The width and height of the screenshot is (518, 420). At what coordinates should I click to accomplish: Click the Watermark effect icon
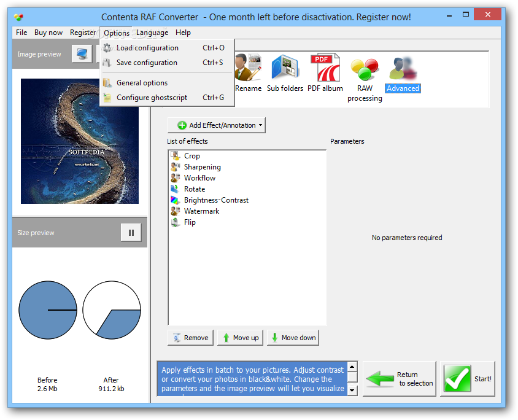[x=175, y=211]
